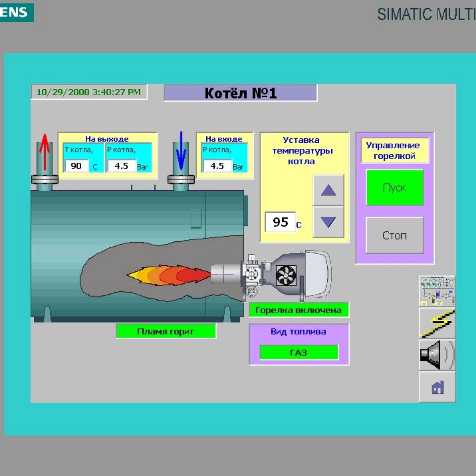The image size is (476, 476).
Task: Click the lightning bolt electrical icon
Action: [437, 323]
